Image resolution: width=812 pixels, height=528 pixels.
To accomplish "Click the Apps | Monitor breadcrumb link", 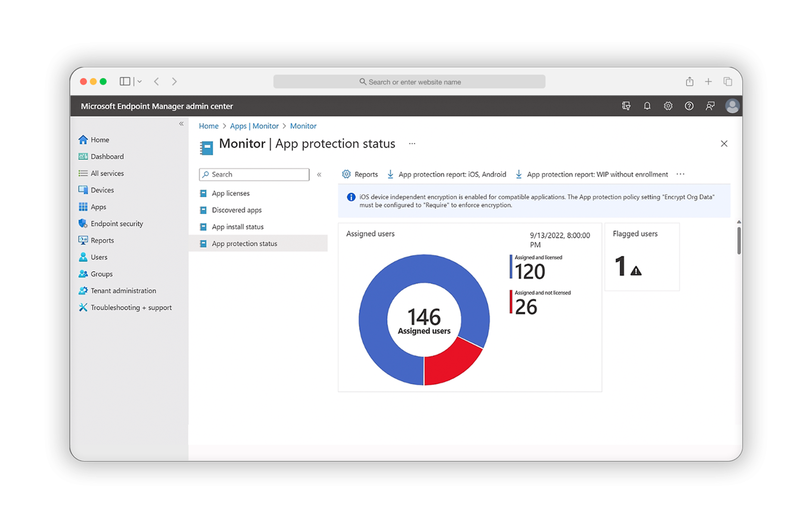I will (254, 126).
